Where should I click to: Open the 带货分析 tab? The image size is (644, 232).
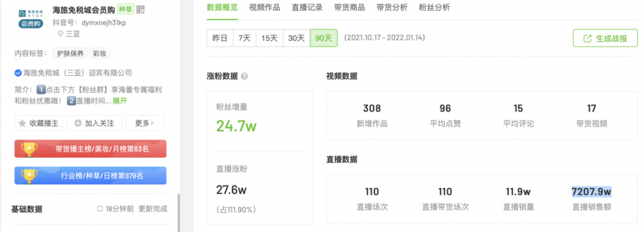click(x=392, y=7)
